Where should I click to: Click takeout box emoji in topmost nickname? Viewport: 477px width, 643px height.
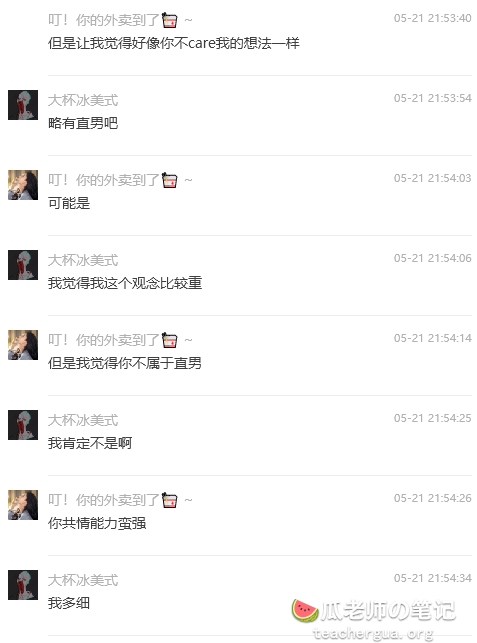(169, 20)
